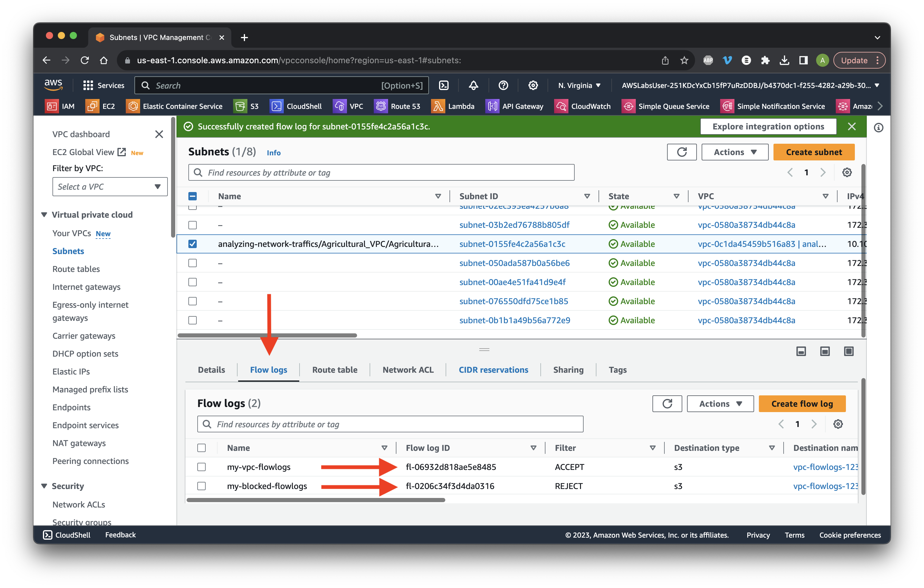924x588 pixels.
Task: Click the subnets table horizontal scrollbar
Action: tap(267, 335)
